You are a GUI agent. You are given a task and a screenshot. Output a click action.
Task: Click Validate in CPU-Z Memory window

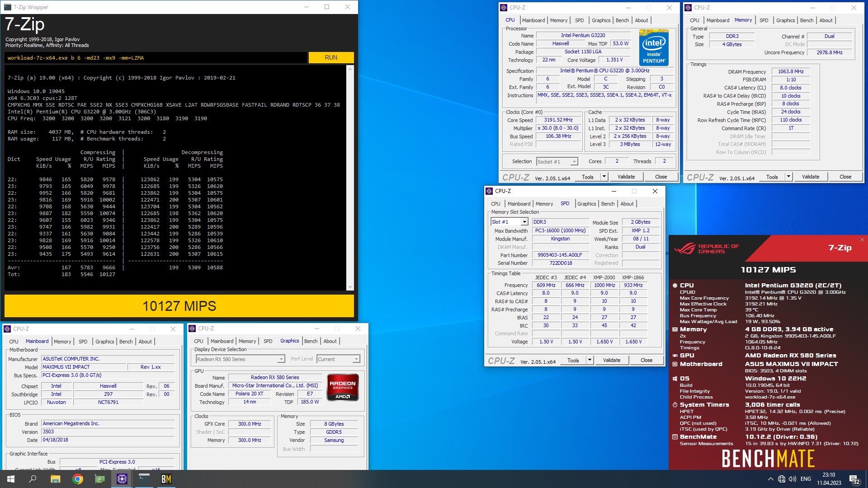coord(811,177)
